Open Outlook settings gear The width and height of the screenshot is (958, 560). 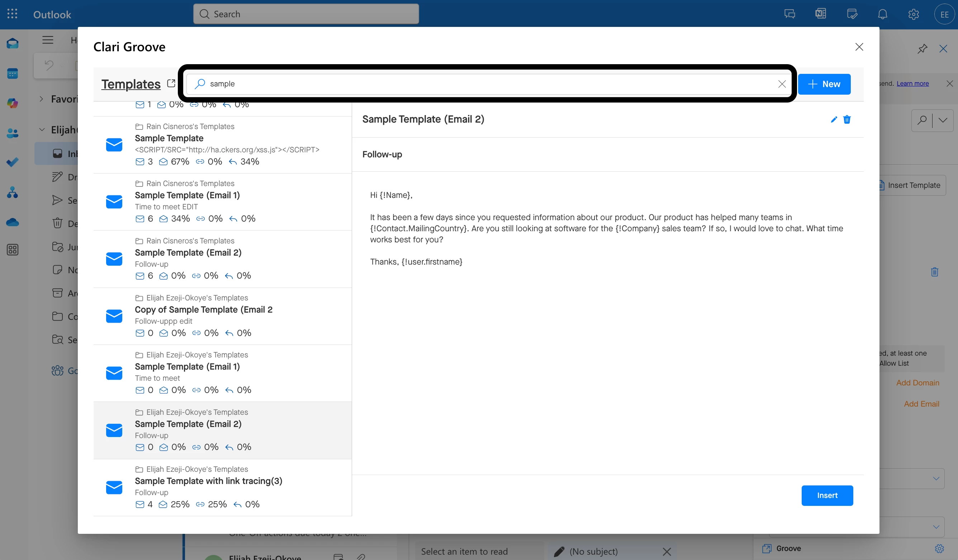tap(913, 14)
